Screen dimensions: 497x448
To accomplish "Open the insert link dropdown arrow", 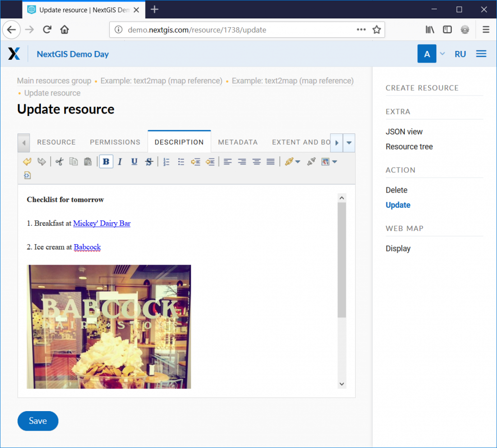I will 298,162.
